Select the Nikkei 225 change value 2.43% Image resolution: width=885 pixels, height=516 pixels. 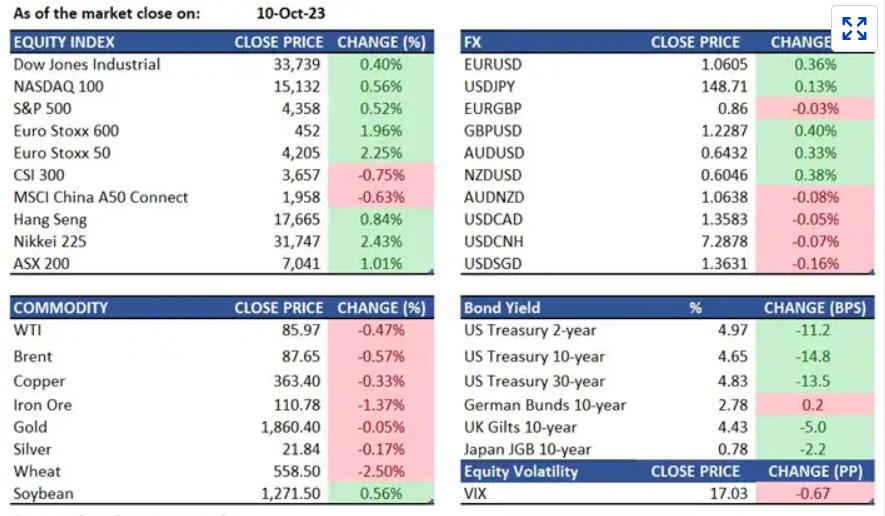pyautogui.click(x=382, y=242)
